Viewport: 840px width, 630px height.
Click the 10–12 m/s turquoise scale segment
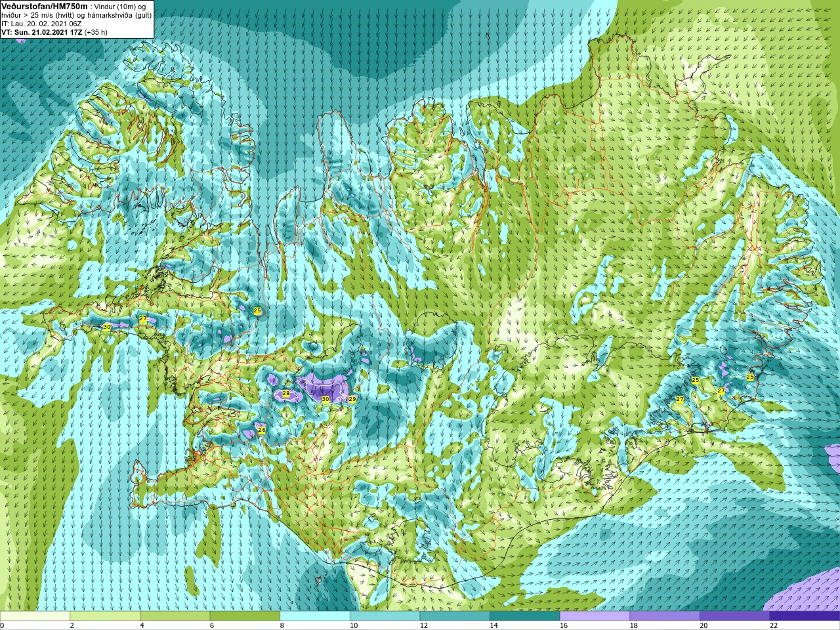coord(385,616)
